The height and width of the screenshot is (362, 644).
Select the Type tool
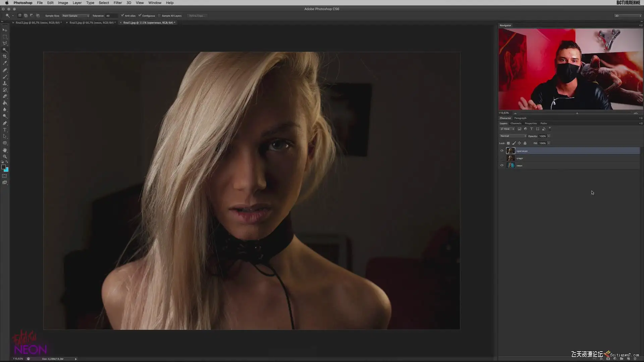coord(5,130)
